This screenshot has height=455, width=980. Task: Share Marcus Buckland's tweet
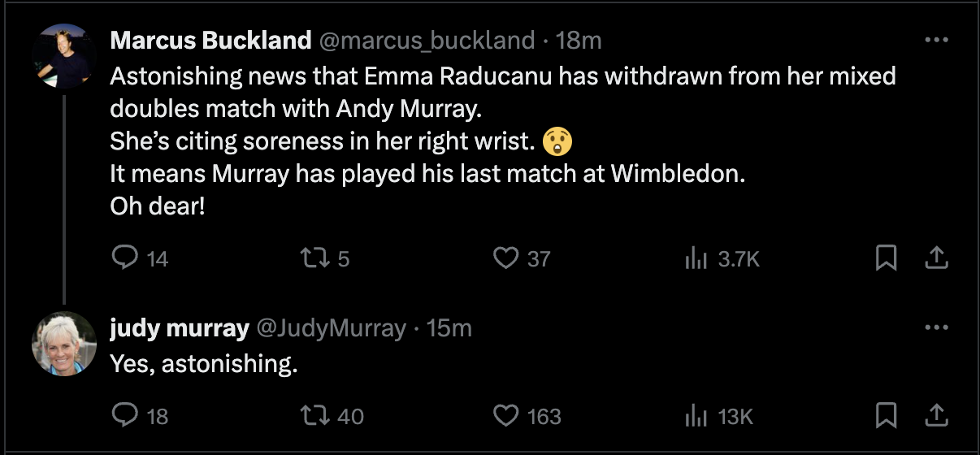click(936, 258)
